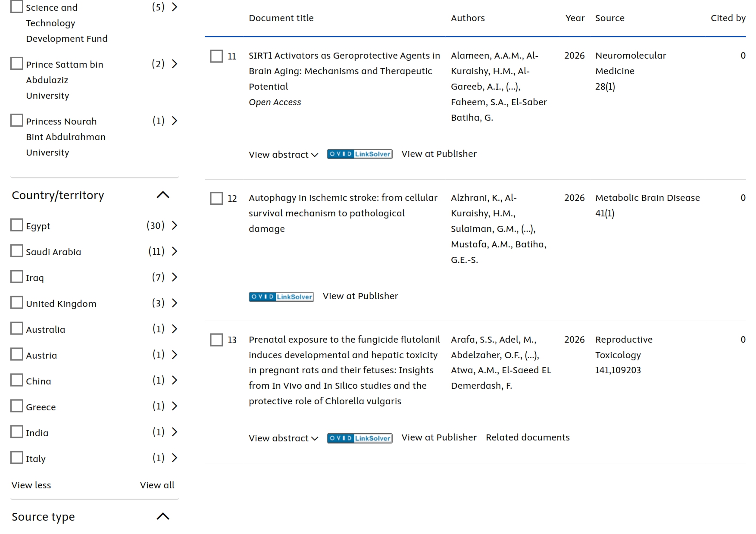Image resolution: width=756 pixels, height=534 pixels.
Task: Click arrow beside Prince Sattam bin Abdulaziz University
Action: point(175,64)
